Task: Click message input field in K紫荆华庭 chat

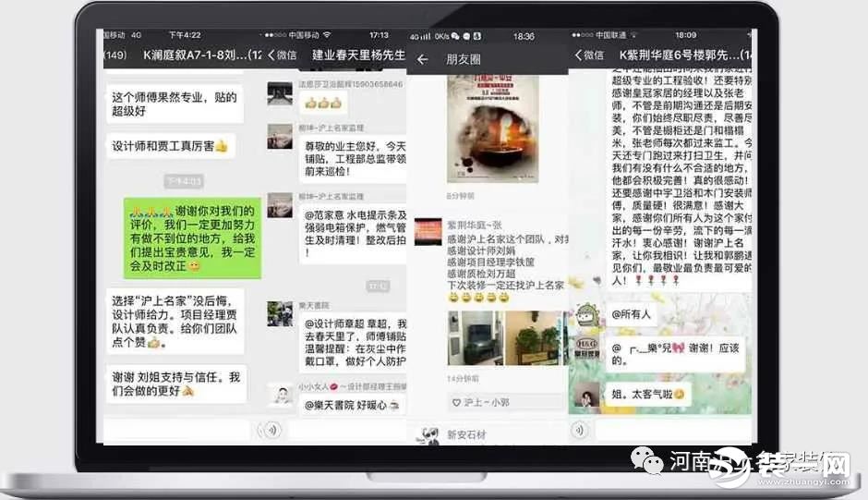Action: point(673,430)
